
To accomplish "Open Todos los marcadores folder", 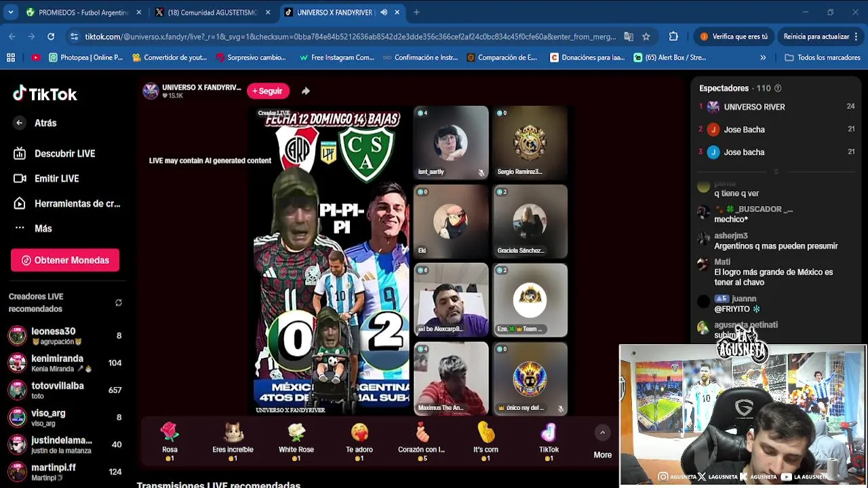I will 823,58.
